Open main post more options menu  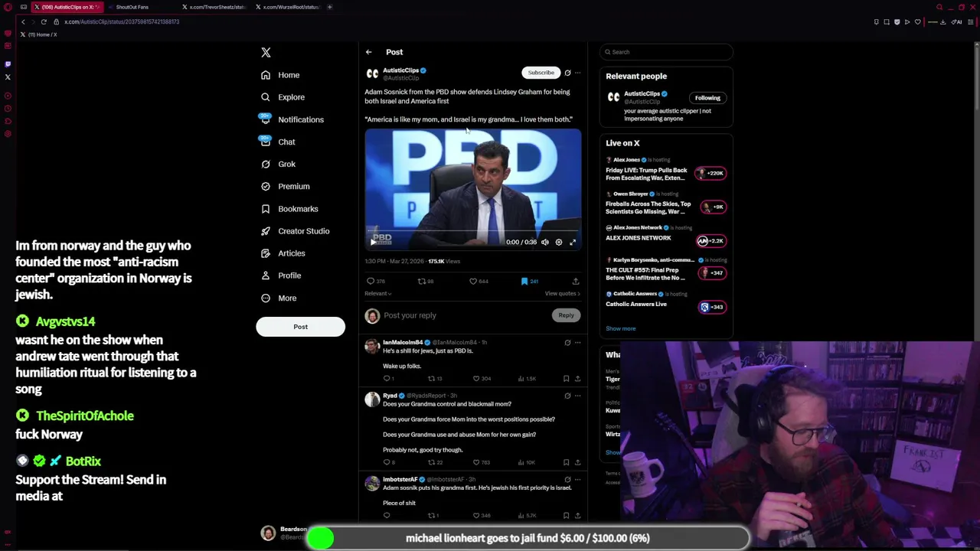tap(577, 73)
